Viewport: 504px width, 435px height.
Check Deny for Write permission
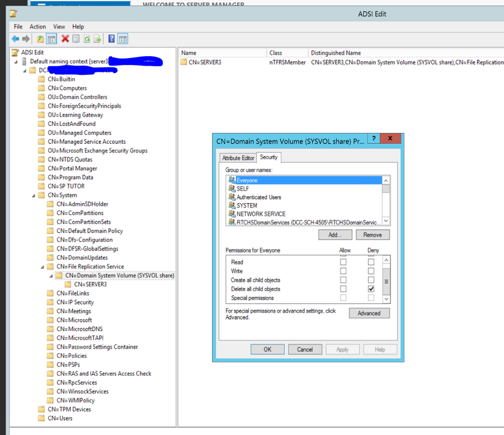(371, 271)
